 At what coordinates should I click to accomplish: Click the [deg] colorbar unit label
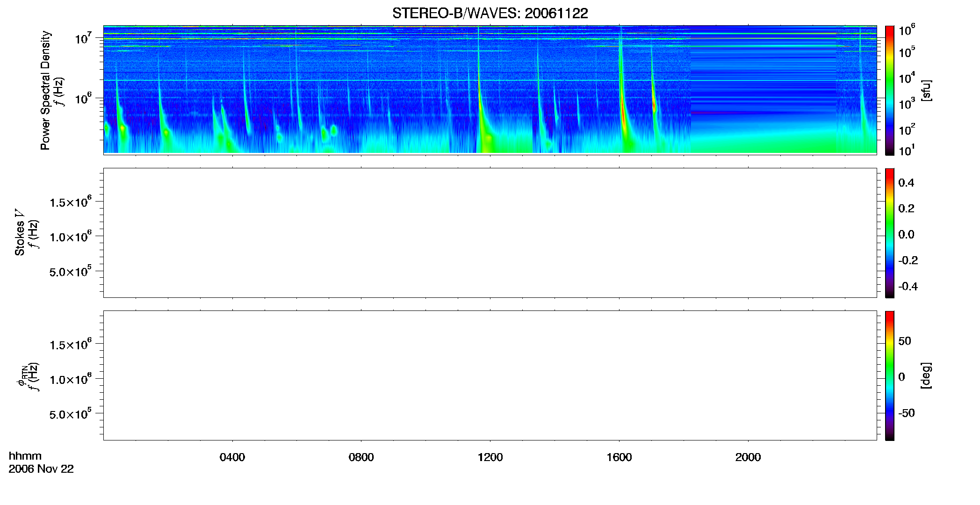pyautogui.click(x=926, y=375)
